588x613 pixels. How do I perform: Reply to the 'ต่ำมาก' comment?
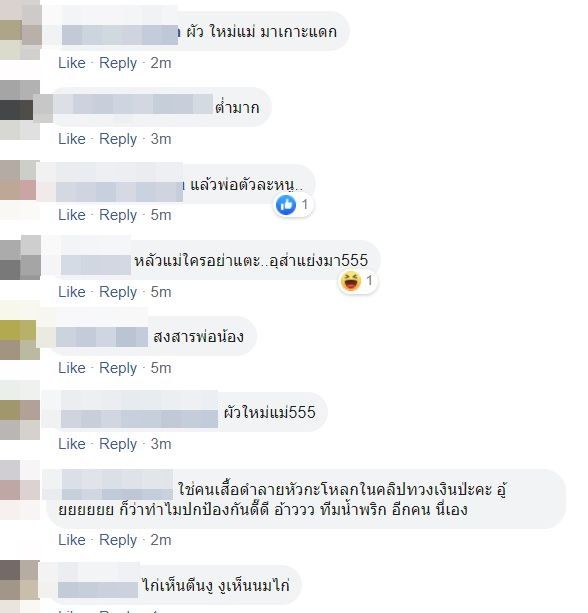pyautogui.click(x=118, y=139)
